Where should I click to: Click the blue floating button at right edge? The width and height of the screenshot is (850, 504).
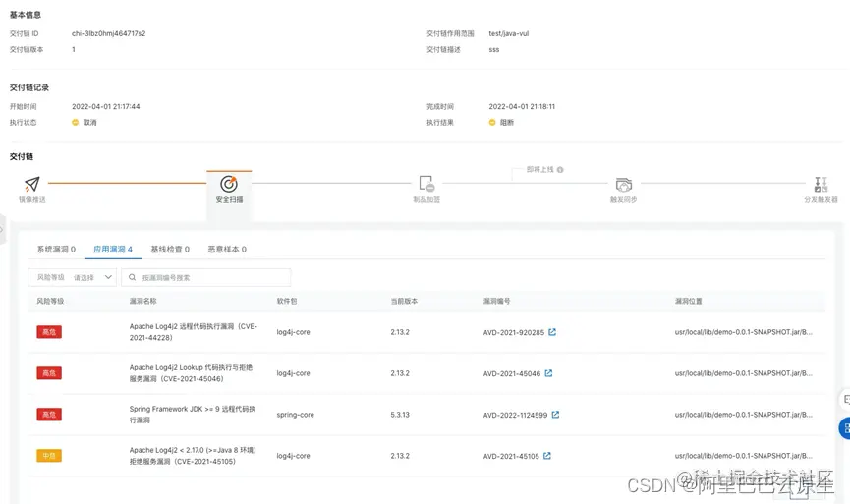tap(844, 428)
